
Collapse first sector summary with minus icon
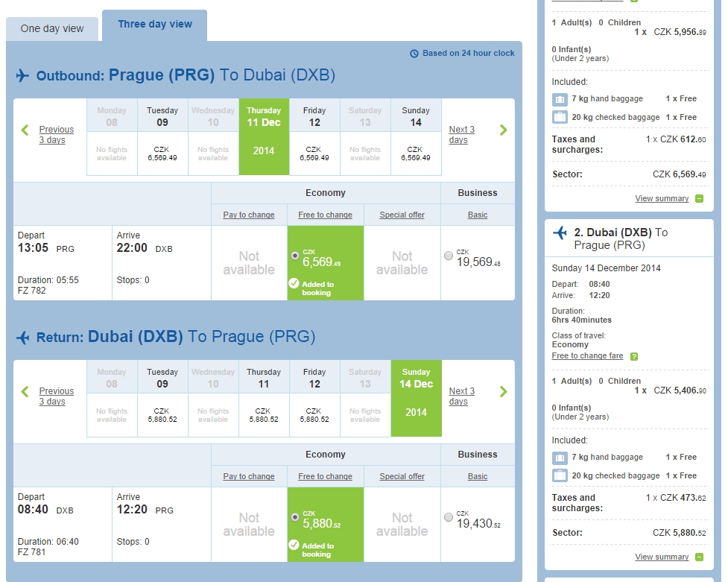click(x=699, y=199)
